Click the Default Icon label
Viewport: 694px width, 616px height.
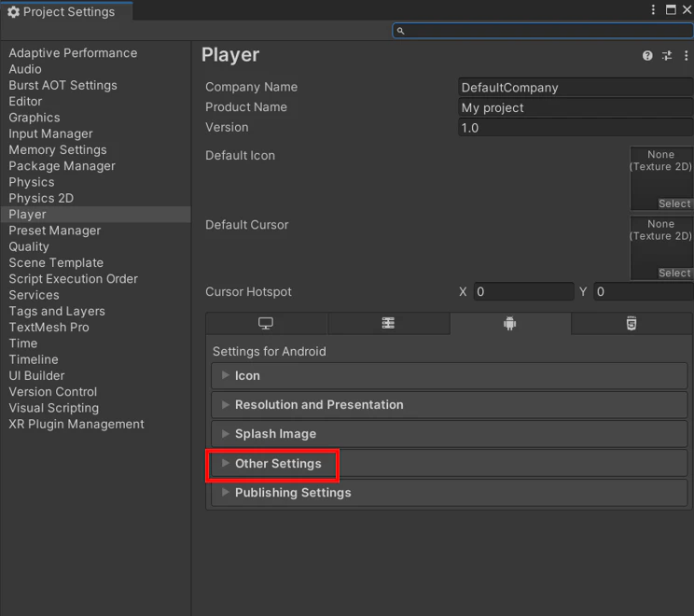pos(241,156)
